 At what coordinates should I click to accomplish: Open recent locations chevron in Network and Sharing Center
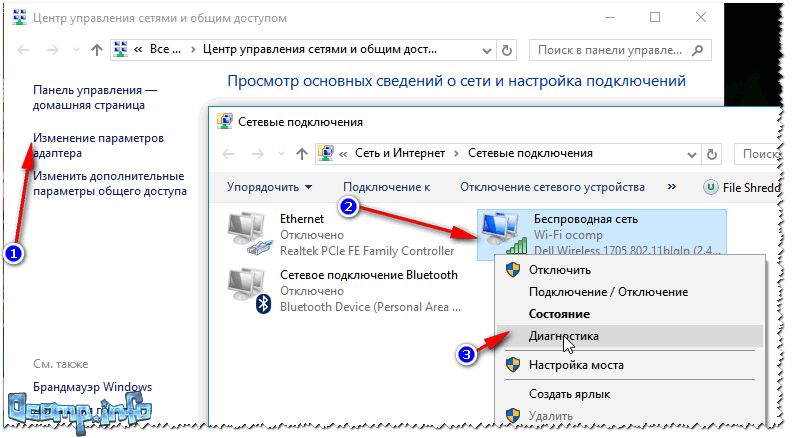coord(76,50)
